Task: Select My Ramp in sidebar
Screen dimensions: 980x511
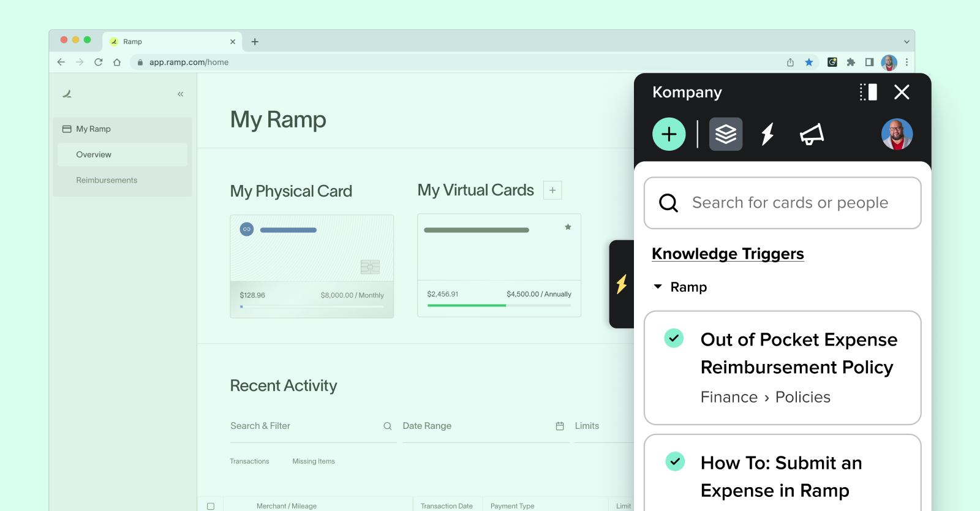Action: [x=123, y=129]
